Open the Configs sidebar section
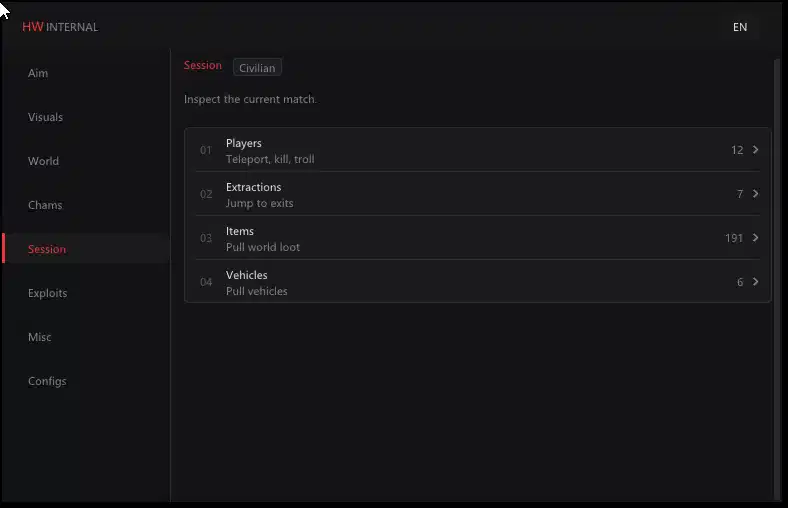 pos(47,381)
